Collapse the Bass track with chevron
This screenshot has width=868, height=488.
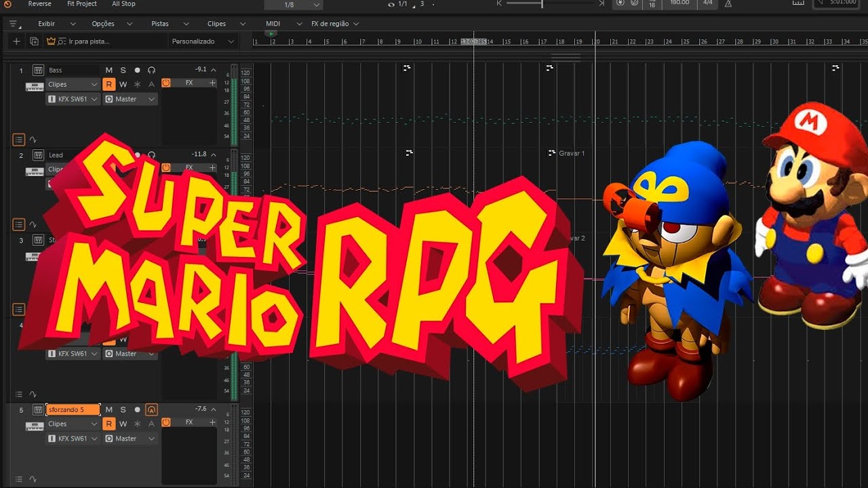[x=213, y=70]
